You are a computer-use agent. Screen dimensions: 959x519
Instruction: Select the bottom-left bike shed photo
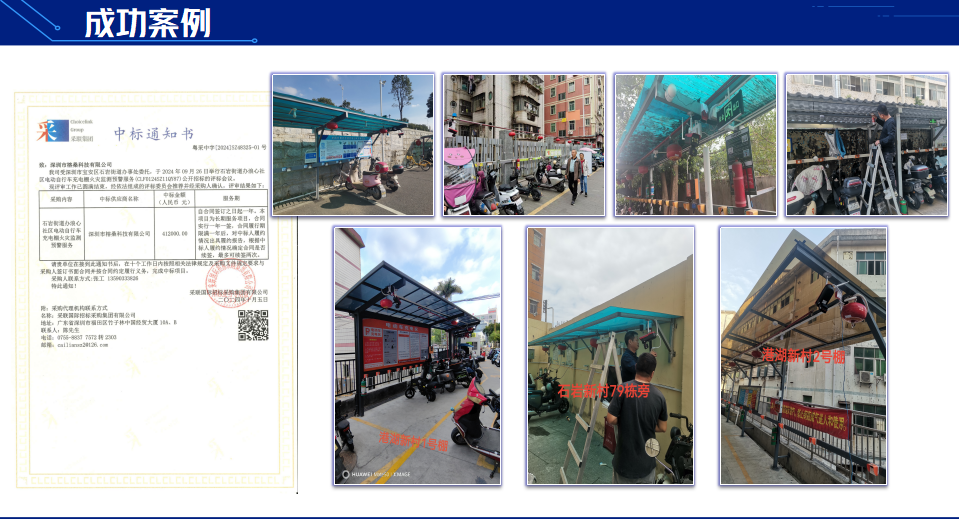(417, 356)
